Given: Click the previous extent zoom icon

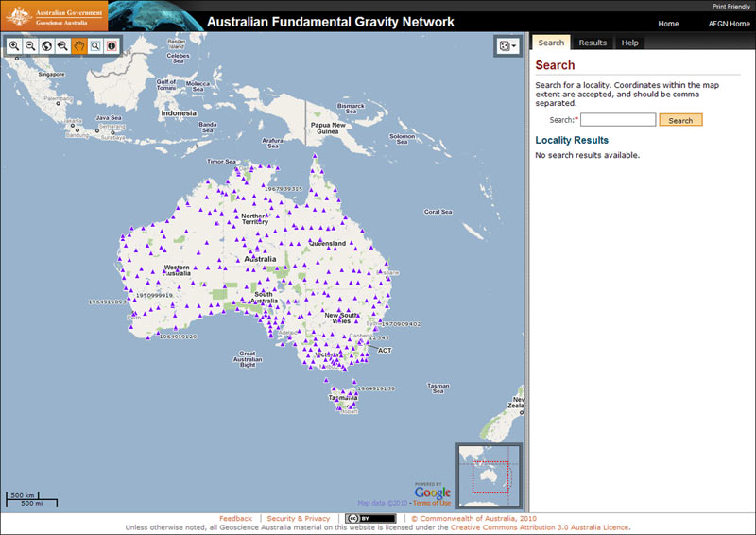Looking at the screenshot, I should pyautogui.click(x=62, y=45).
